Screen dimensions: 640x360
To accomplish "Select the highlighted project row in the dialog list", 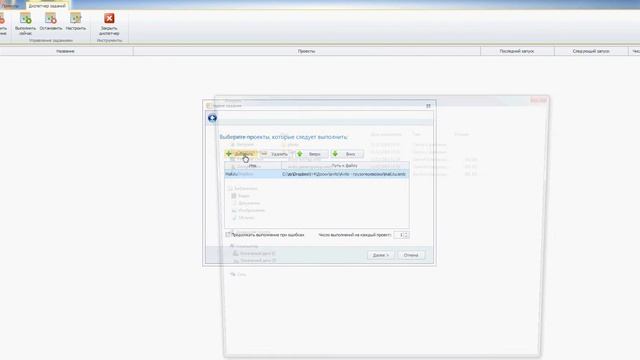I will (x=316, y=174).
